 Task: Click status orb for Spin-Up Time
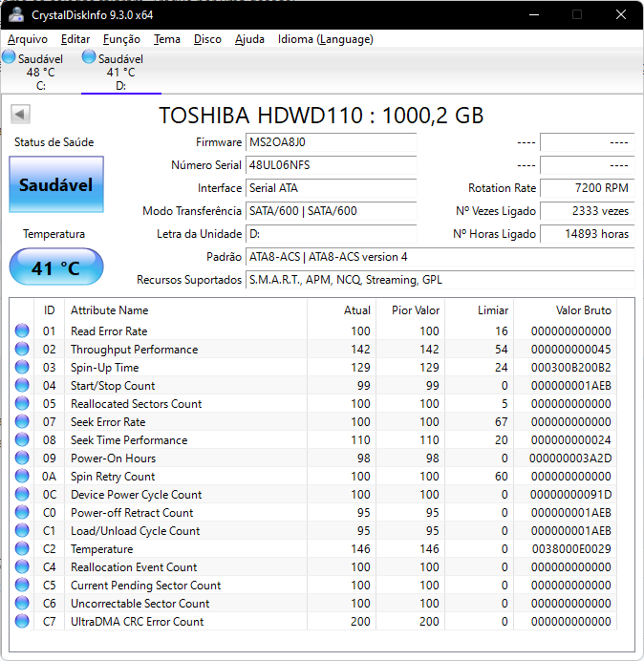22,367
